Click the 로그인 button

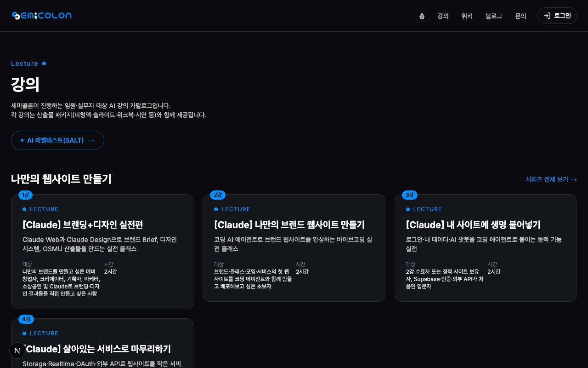[557, 16]
